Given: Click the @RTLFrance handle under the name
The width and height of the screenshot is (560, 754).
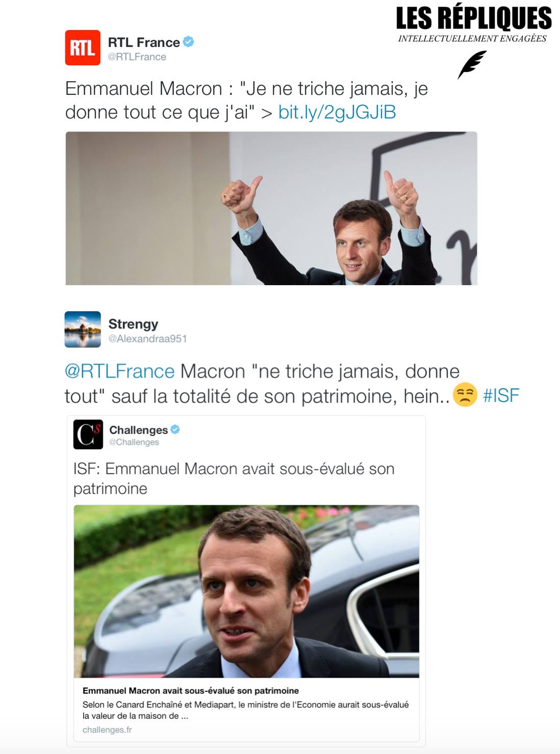Looking at the screenshot, I should tap(137, 57).
